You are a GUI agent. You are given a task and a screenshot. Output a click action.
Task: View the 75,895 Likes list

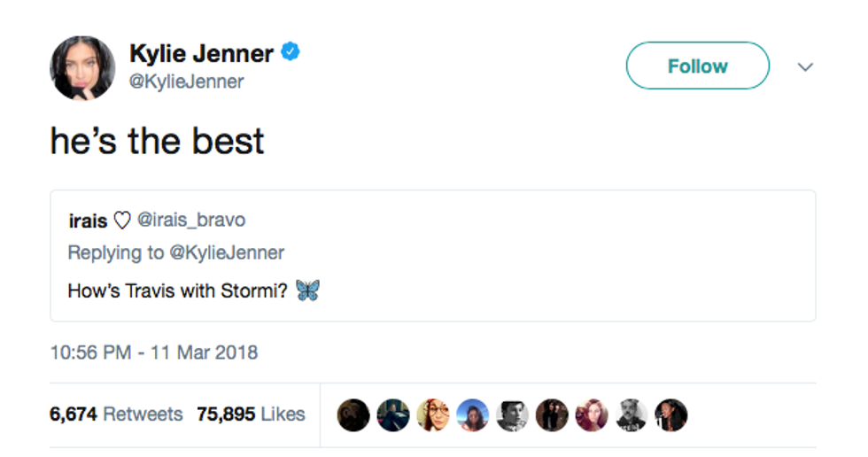[x=251, y=414]
